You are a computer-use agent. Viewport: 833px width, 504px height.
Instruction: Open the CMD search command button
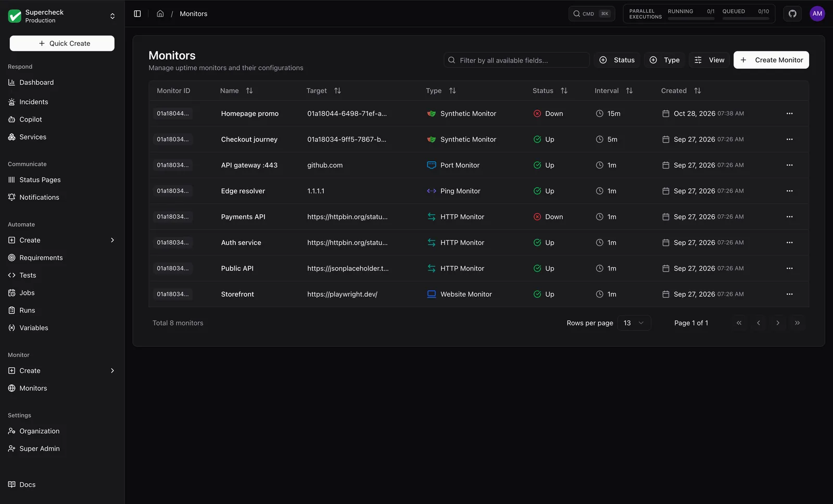pyautogui.click(x=591, y=14)
